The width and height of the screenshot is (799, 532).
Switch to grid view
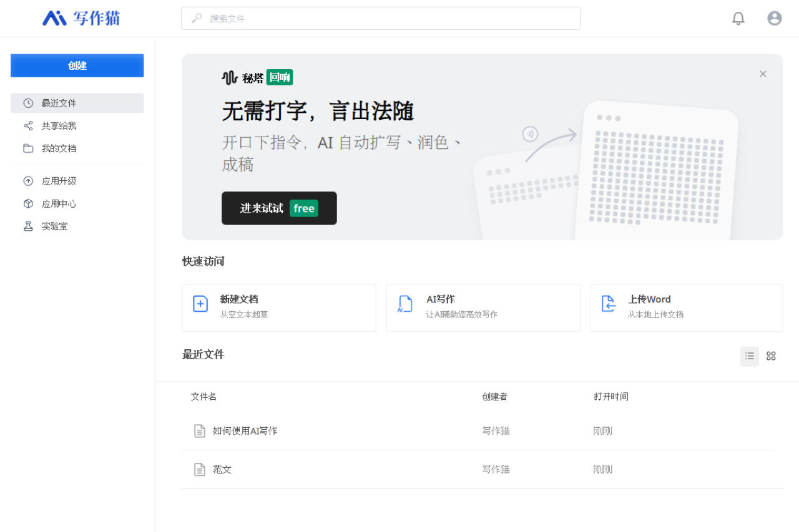(x=771, y=356)
